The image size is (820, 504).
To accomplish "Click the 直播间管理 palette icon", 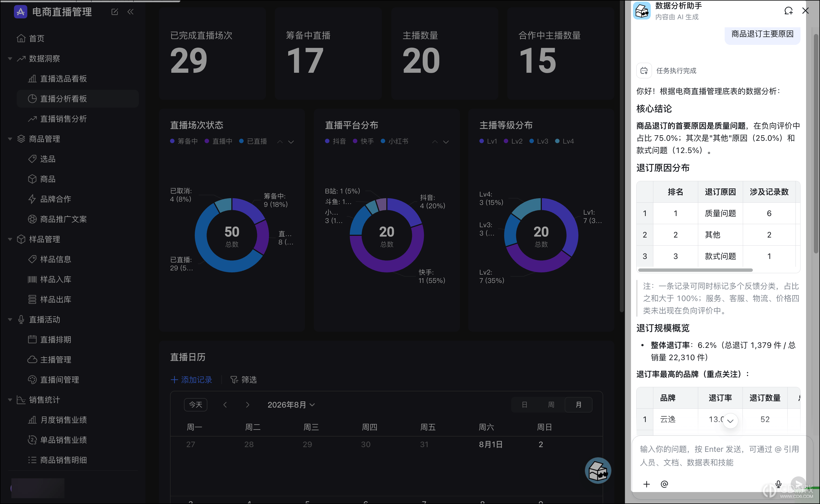I will pos(32,380).
